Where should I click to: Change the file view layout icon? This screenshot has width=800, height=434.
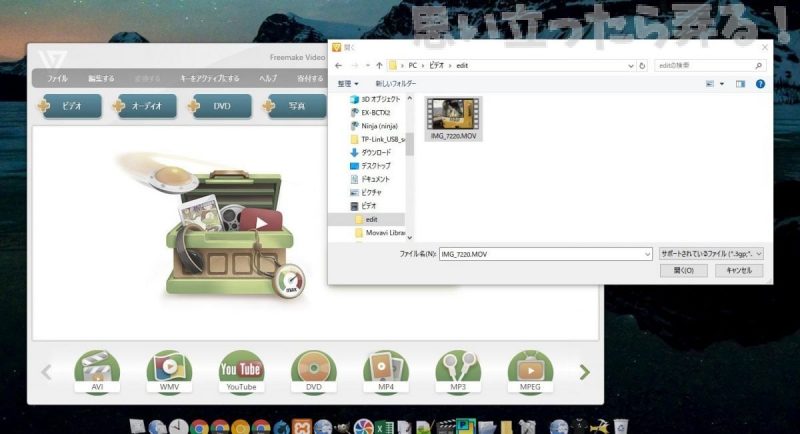point(710,84)
